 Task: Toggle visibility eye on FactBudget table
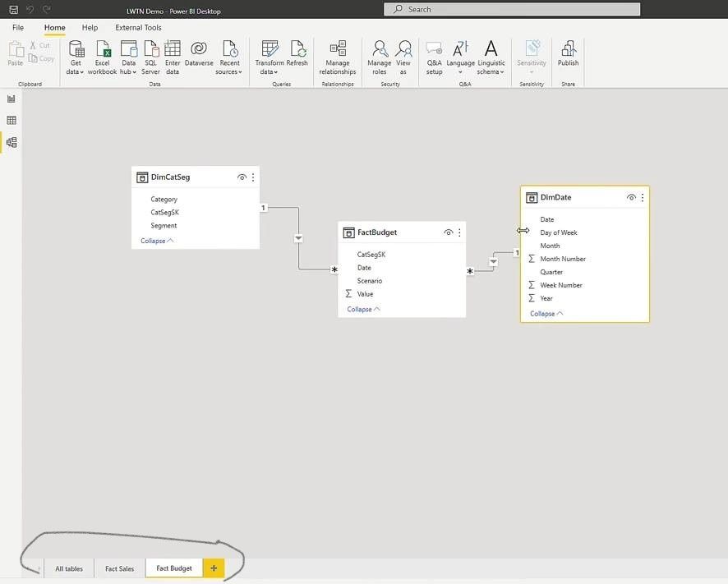coord(448,232)
